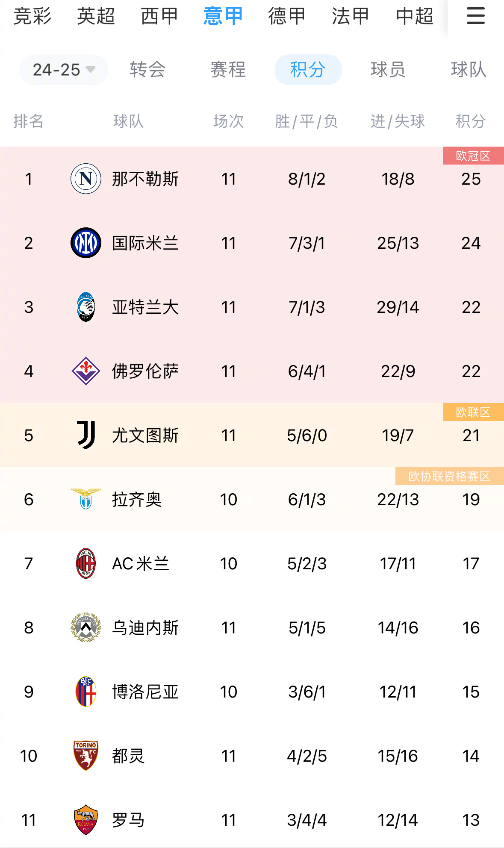Click the 欧联区 zone badge

click(473, 412)
